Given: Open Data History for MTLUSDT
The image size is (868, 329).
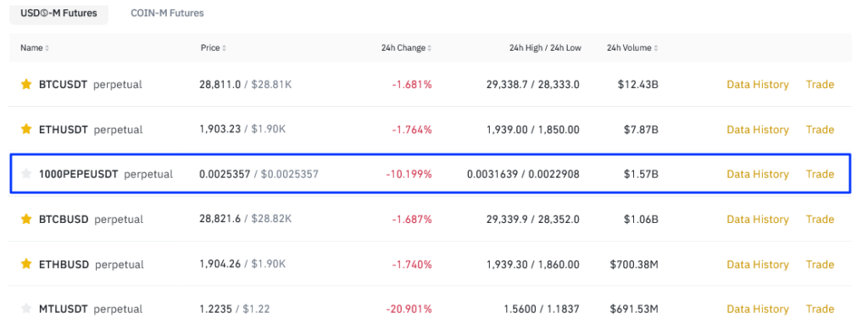Looking at the screenshot, I should click(x=757, y=309).
